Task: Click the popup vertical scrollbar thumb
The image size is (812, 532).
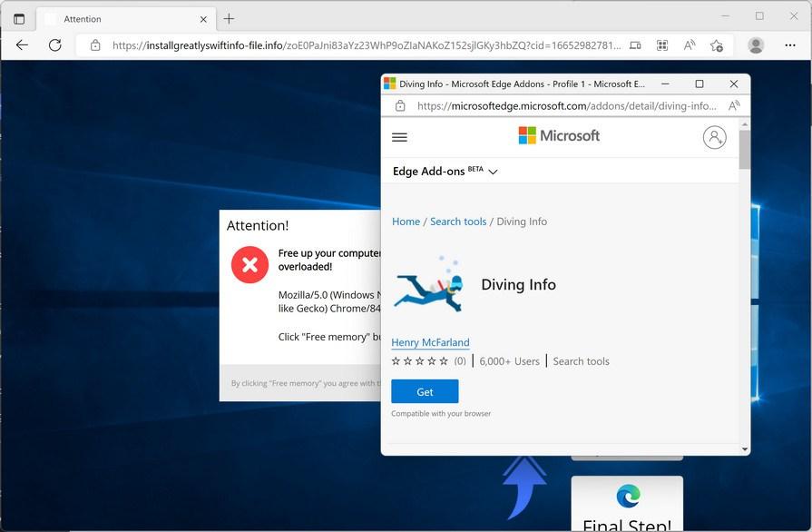Action: 745,150
